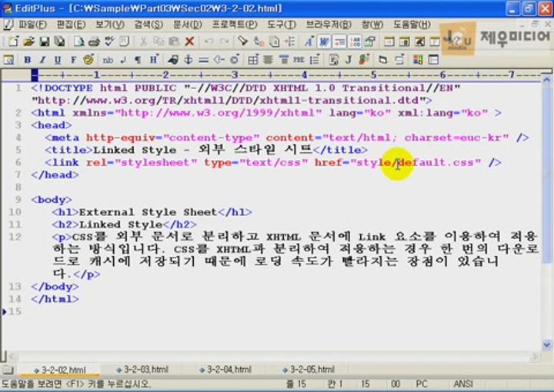The image size is (554, 392).
Task: Toggle line numbers display button
Action: pyautogui.click(x=355, y=42)
